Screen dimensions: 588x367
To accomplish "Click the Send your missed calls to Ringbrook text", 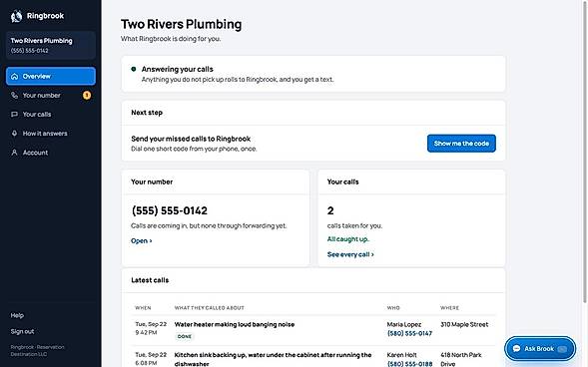I will [191, 139].
